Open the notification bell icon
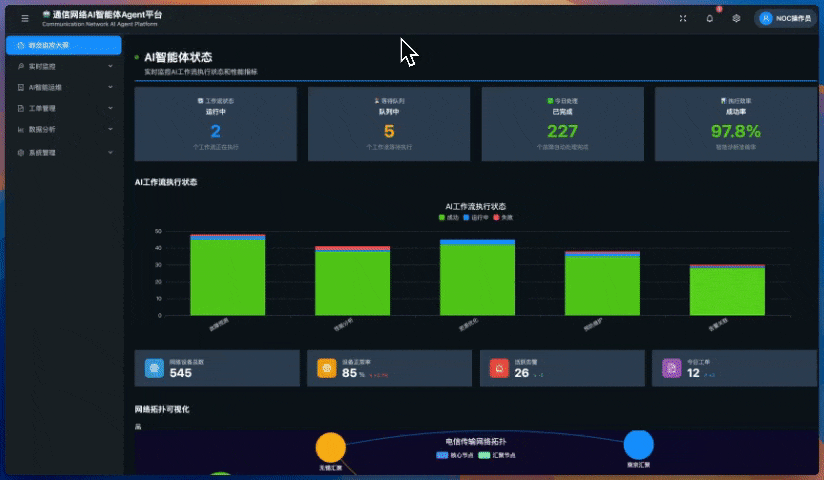 (x=709, y=18)
